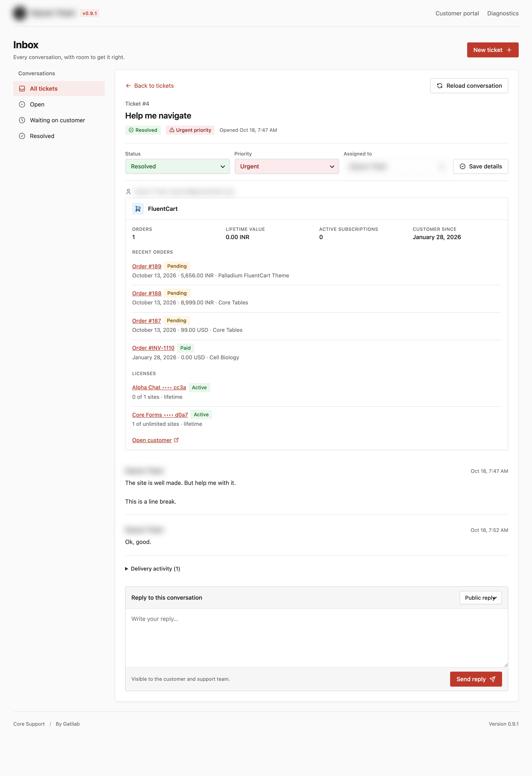Open the Priority dropdown set to Urgent
Viewport: 532px width, 776px height.
point(287,166)
